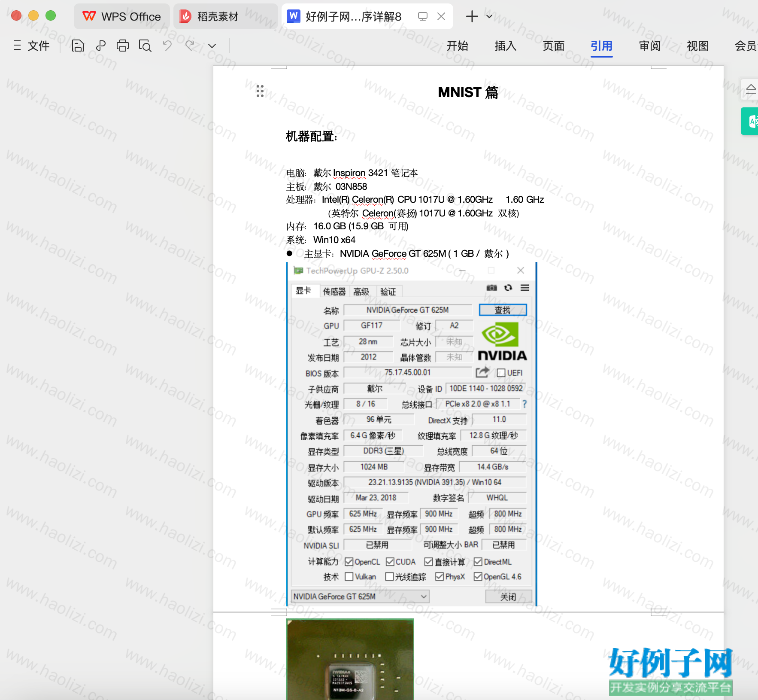Click the macOS yellow minimize button
The image size is (758, 700).
point(33,15)
